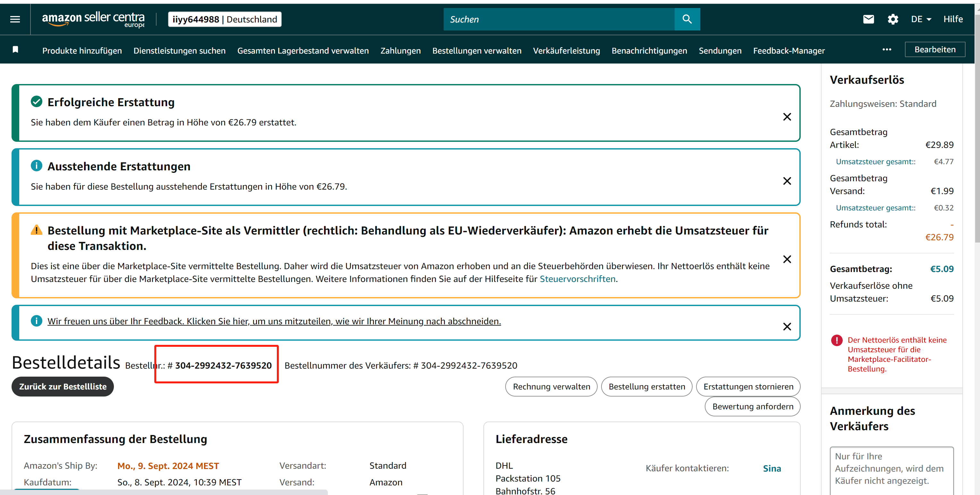
Task: Open the feedback survey link
Action: [x=274, y=321]
